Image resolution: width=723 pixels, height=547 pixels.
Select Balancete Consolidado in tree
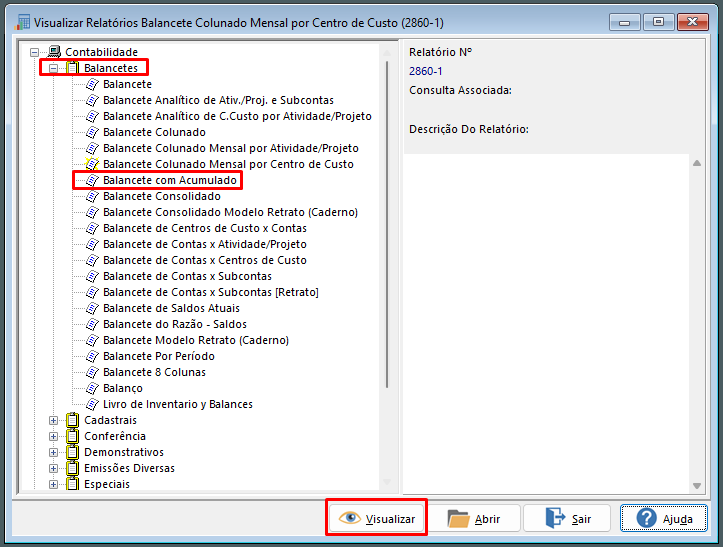(x=162, y=196)
